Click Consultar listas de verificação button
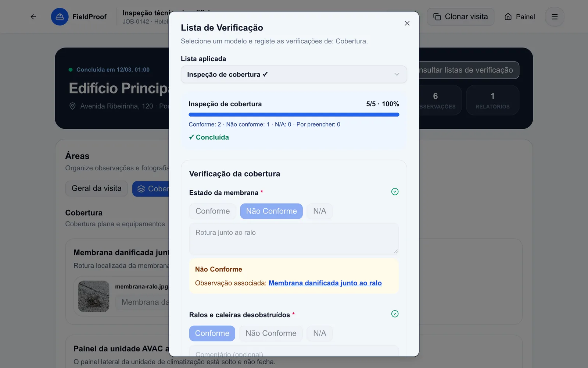The image size is (588, 368). pos(469,70)
